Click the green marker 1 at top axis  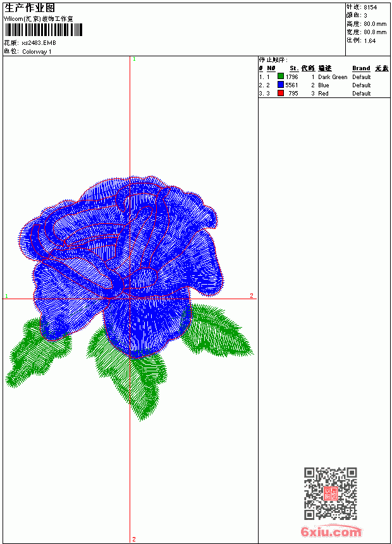pyautogui.click(x=134, y=59)
